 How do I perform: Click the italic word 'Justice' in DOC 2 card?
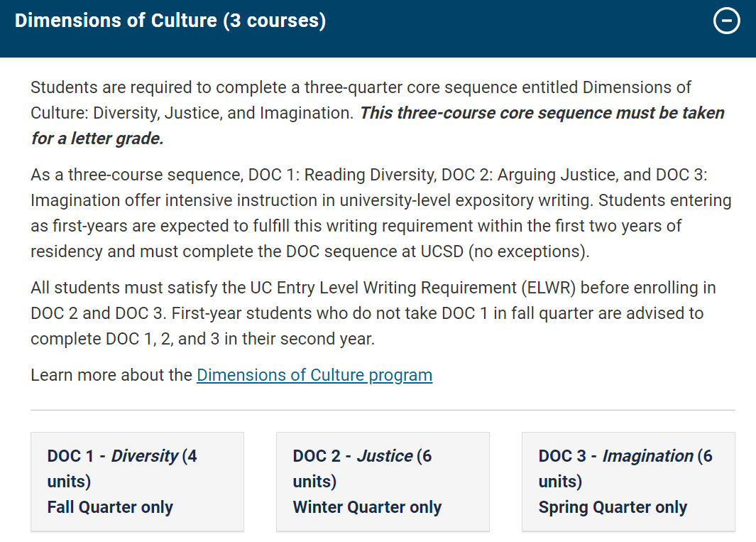[x=384, y=455]
